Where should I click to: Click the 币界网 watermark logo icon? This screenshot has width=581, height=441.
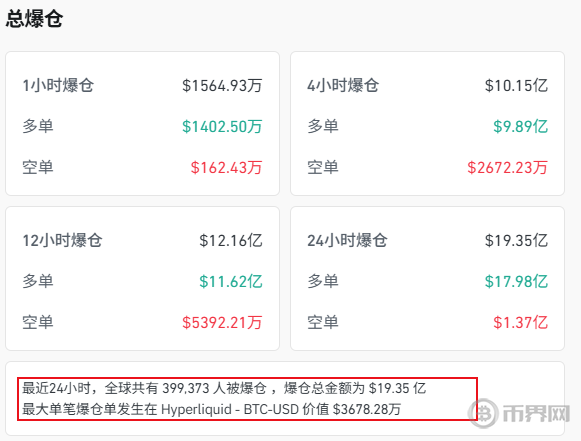tap(483, 413)
